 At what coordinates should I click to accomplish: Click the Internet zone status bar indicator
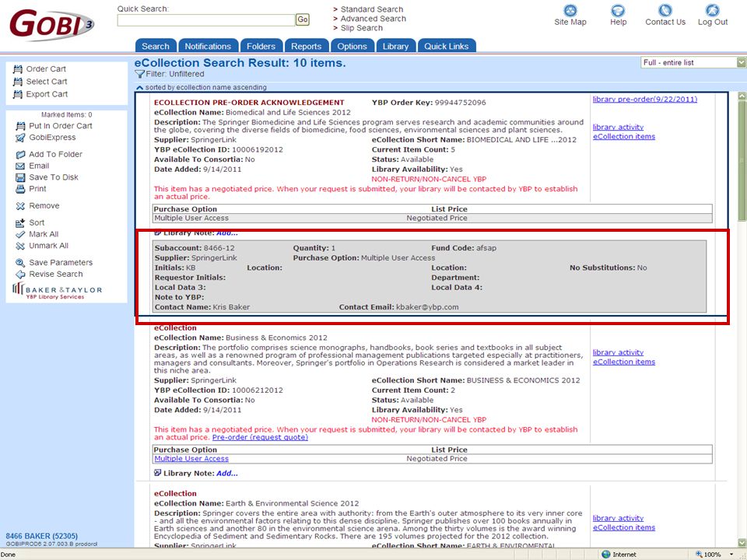click(619, 555)
